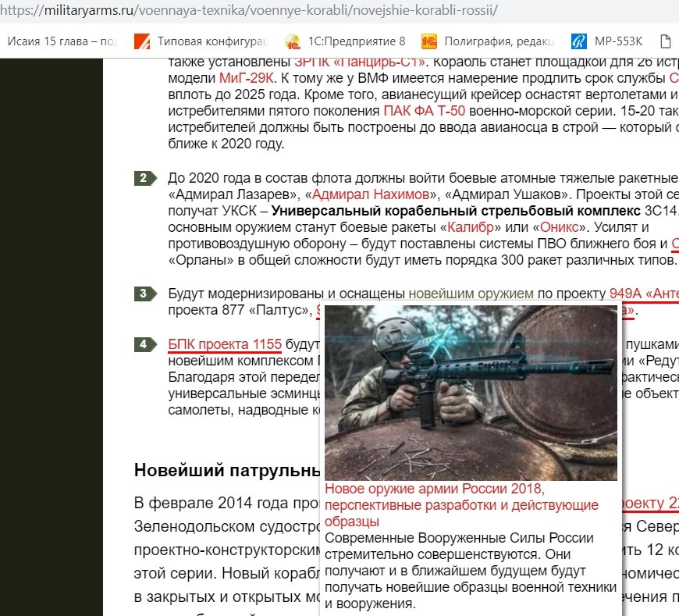The image size is (679, 616).
Task: Click bold text 'Универсальный корабельный стрельбовый комплекс'
Action: pyautogui.click(x=456, y=211)
